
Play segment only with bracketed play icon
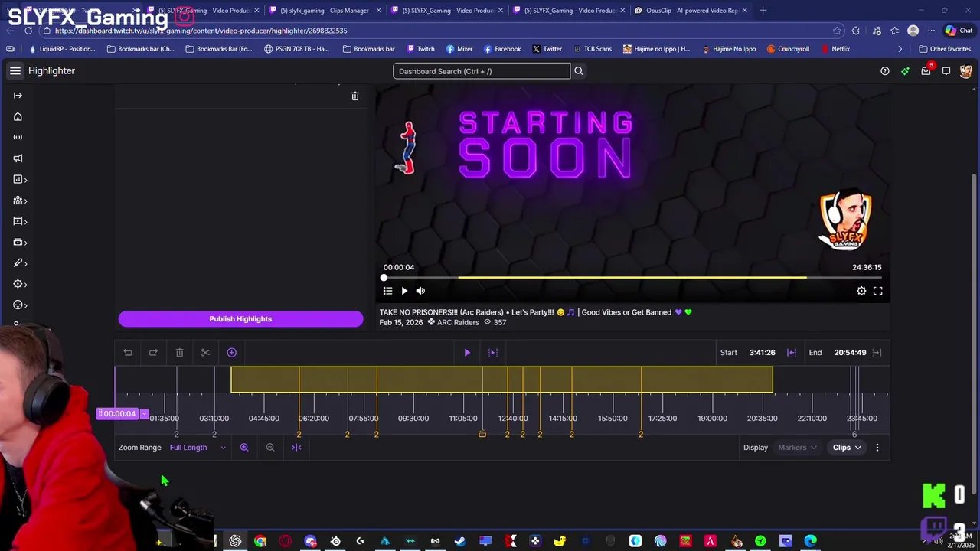click(x=493, y=353)
